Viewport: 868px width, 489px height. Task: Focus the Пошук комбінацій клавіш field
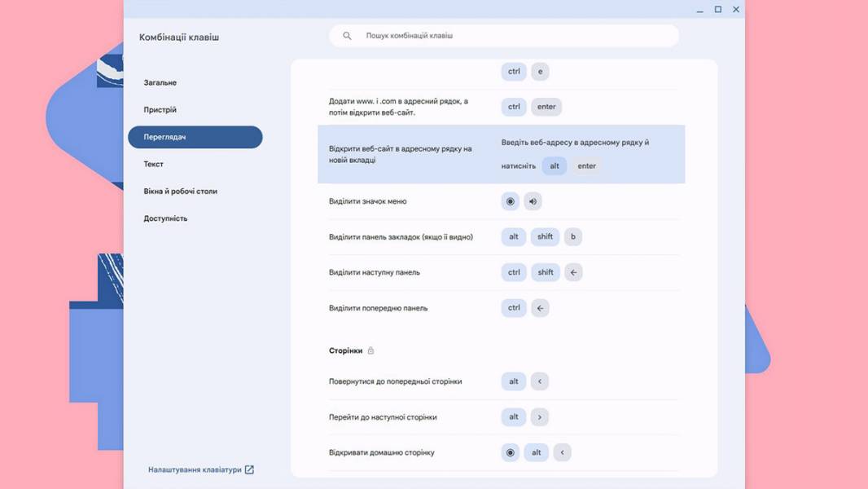pos(504,35)
